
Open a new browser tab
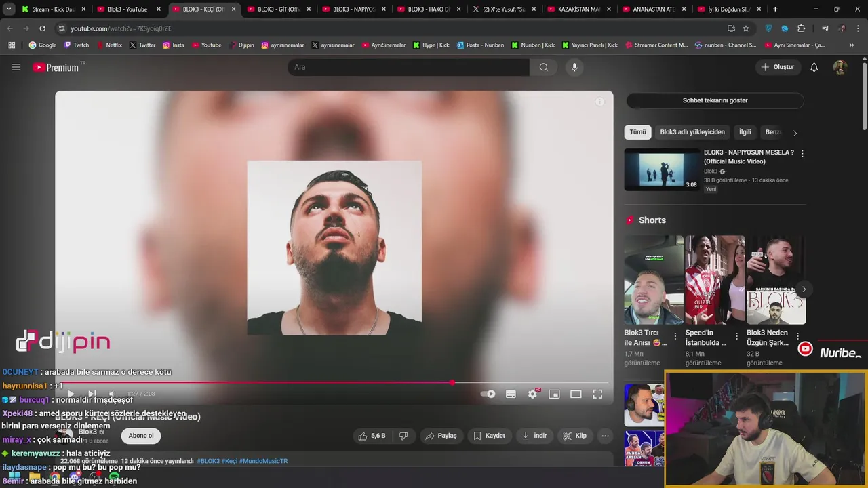click(775, 9)
